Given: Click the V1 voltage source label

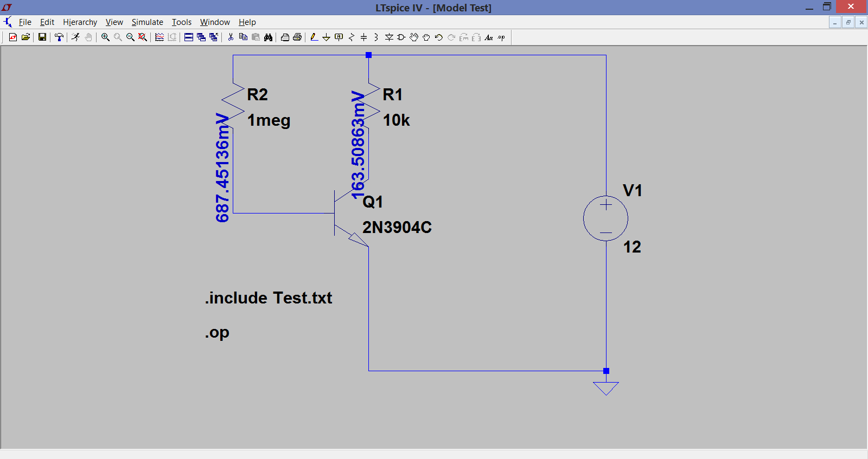Looking at the screenshot, I should tap(633, 191).
